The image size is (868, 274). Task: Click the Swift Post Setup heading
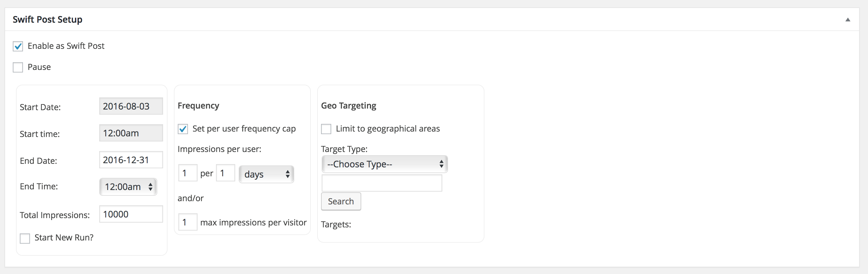[x=48, y=19]
